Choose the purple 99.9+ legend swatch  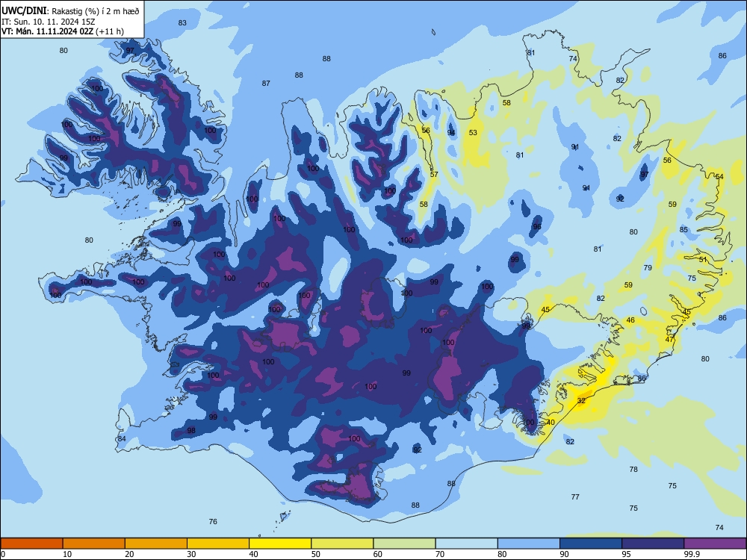(715, 544)
